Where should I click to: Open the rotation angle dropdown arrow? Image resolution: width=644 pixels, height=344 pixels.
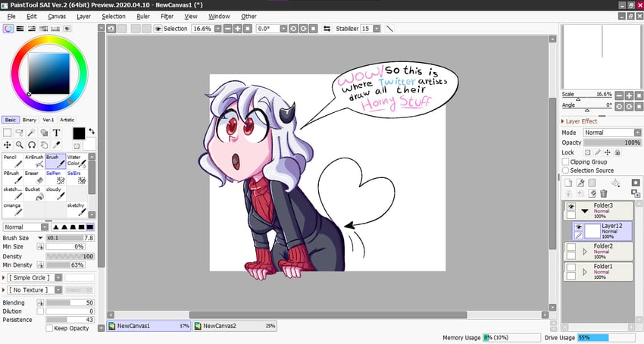coord(283,28)
